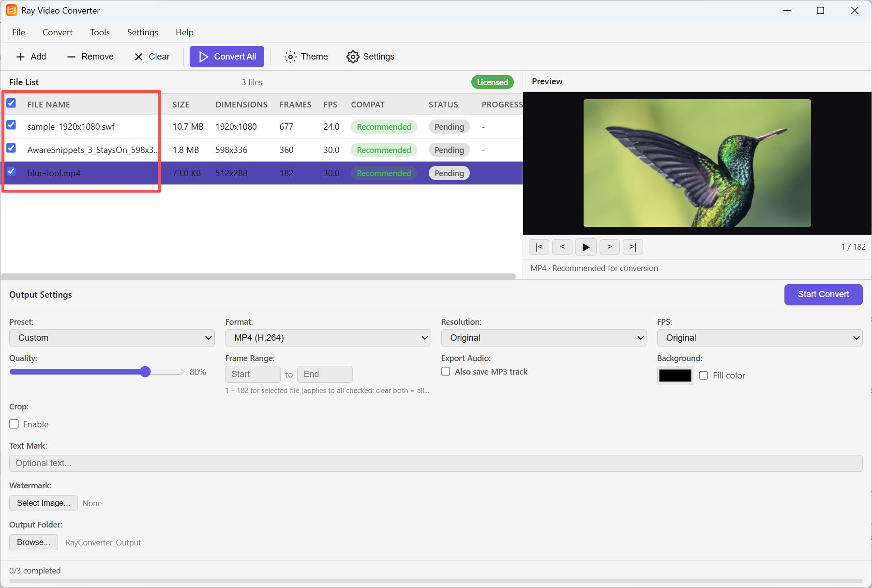The height and width of the screenshot is (588, 872).
Task: Toggle the Theme button
Action: [306, 57]
